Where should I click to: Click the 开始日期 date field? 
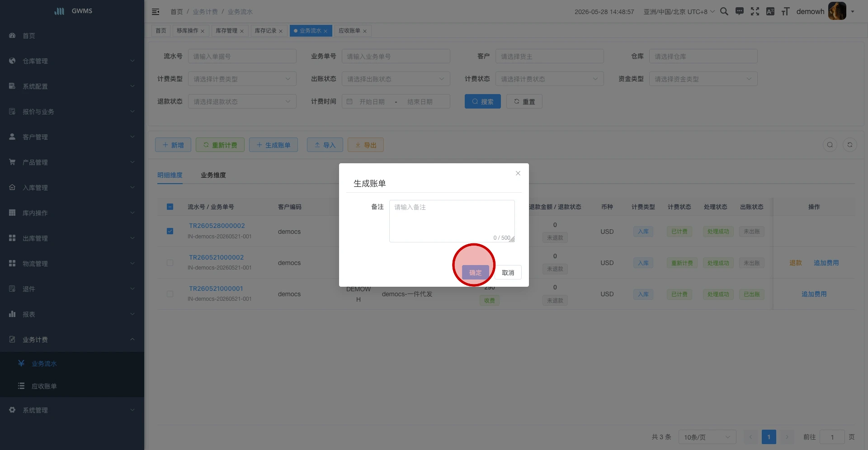372,102
